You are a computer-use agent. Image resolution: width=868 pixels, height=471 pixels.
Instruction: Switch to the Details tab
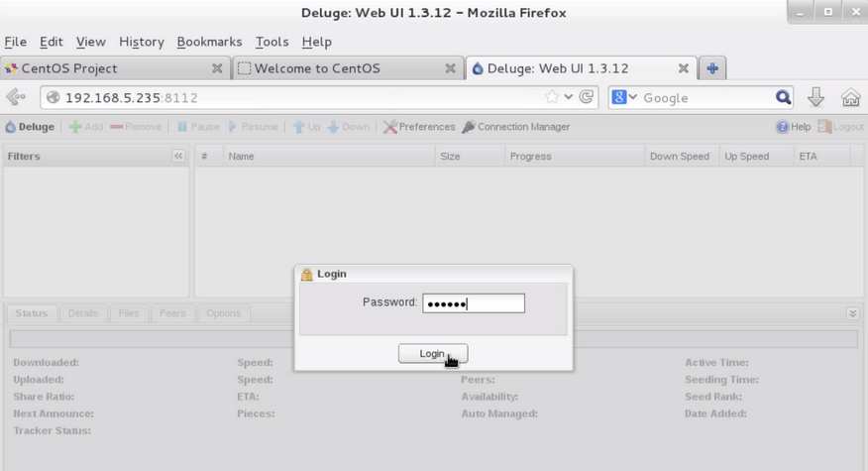point(83,313)
